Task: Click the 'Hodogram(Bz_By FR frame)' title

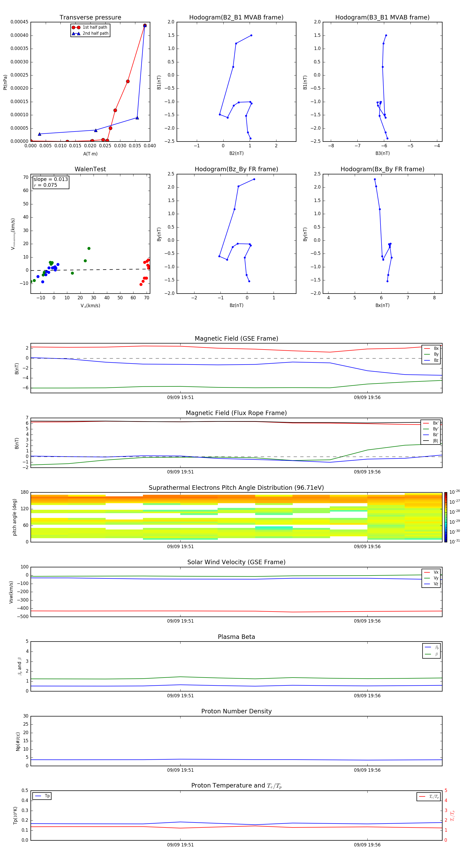Action: [236, 169]
